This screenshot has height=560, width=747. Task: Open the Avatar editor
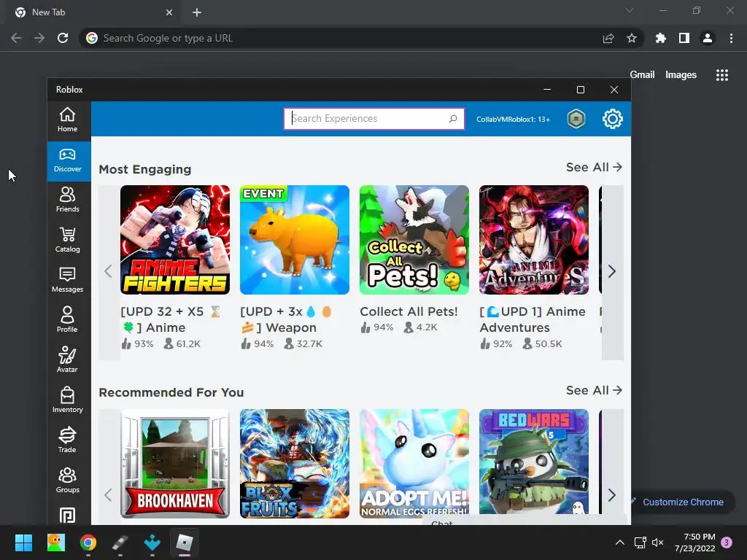[x=67, y=360]
